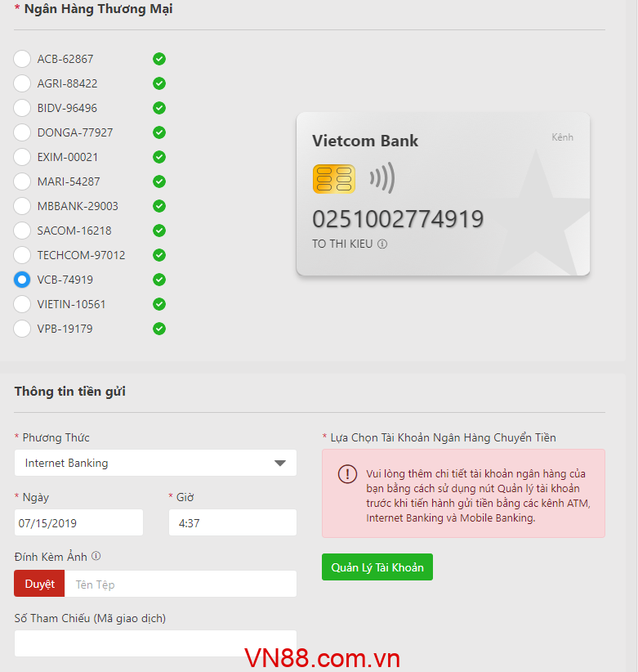
Task: Click green check icon beside MBBANK-29003
Action: 159,206
